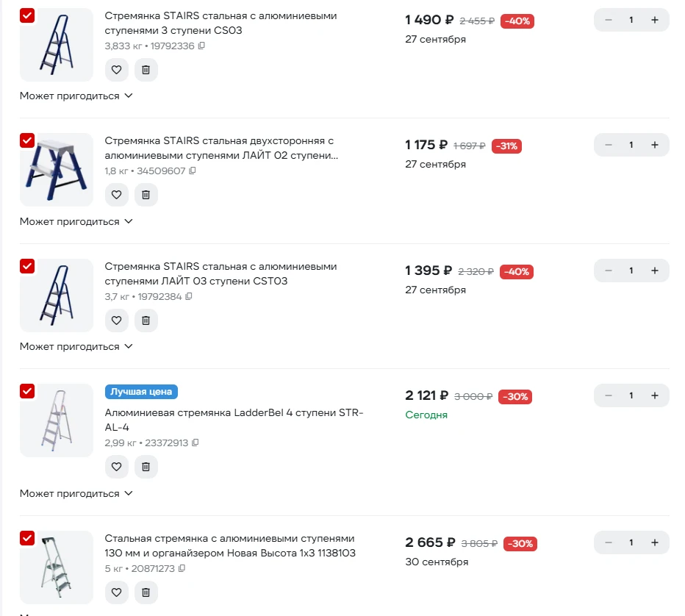
Task: Add STAIRS CS03 ladder to favorites
Action: (x=116, y=69)
